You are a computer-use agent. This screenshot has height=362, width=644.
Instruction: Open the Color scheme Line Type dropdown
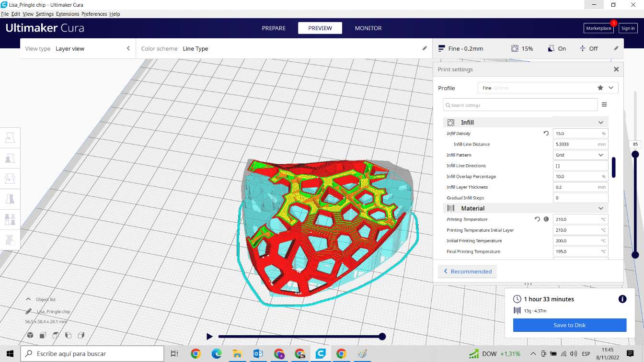coord(284,48)
